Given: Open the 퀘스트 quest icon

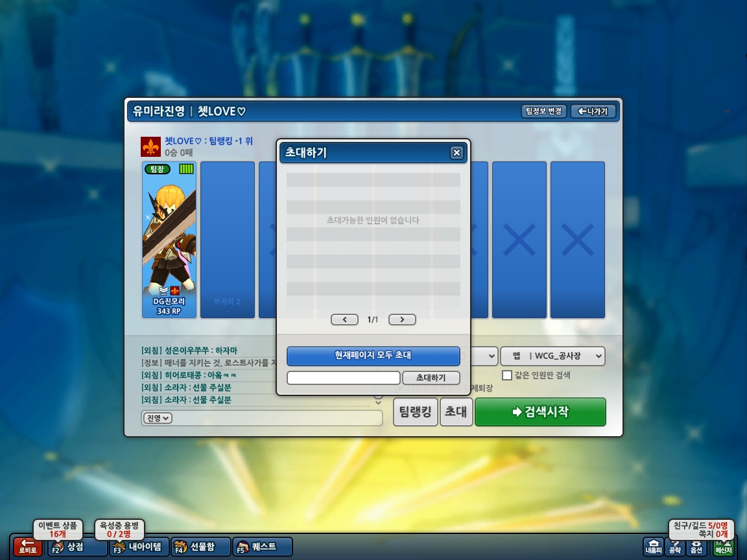Looking at the screenshot, I should [x=263, y=546].
